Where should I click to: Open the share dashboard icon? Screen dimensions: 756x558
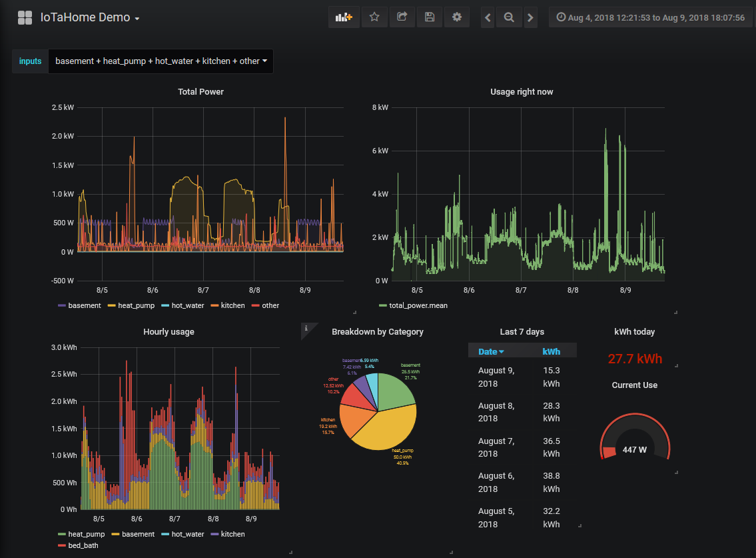pyautogui.click(x=402, y=17)
